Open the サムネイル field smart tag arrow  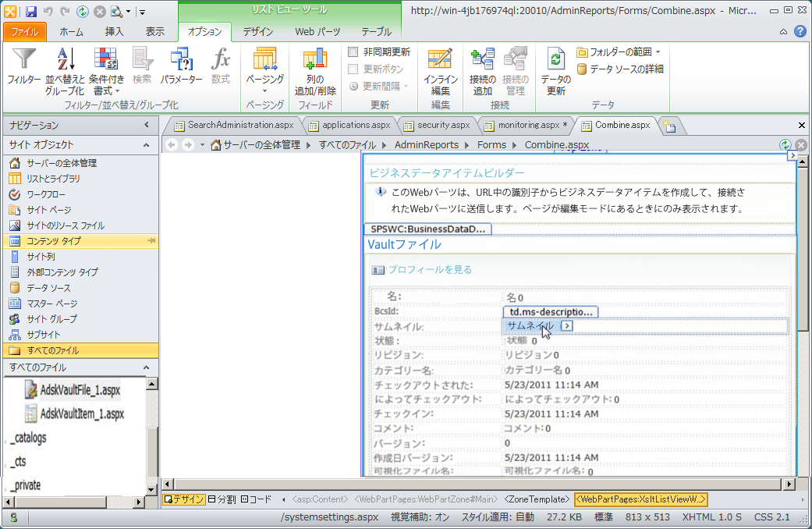pos(567,326)
